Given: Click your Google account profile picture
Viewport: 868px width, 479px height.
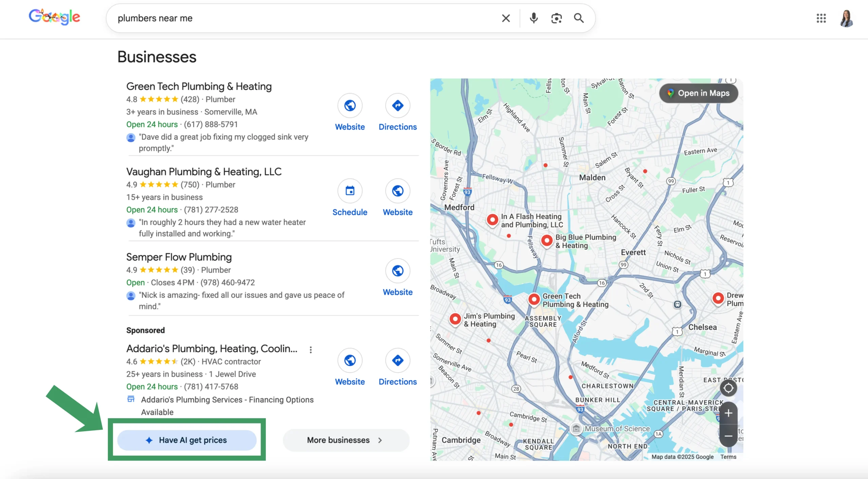Looking at the screenshot, I should pos(847,19).
